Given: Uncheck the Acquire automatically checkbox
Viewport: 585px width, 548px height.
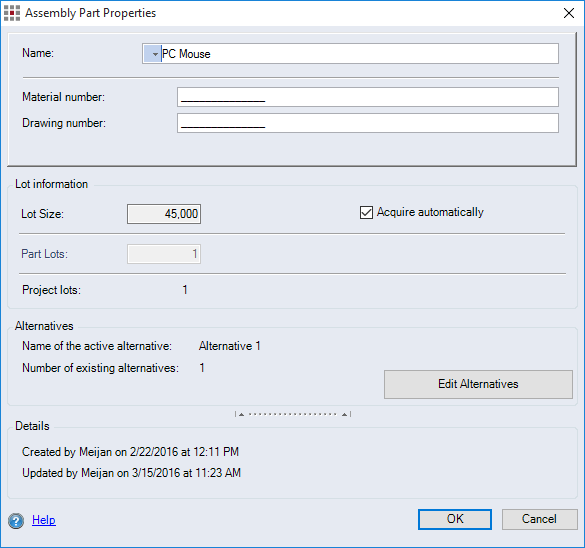Looking at the screenshot, I should tap(366, 212).
